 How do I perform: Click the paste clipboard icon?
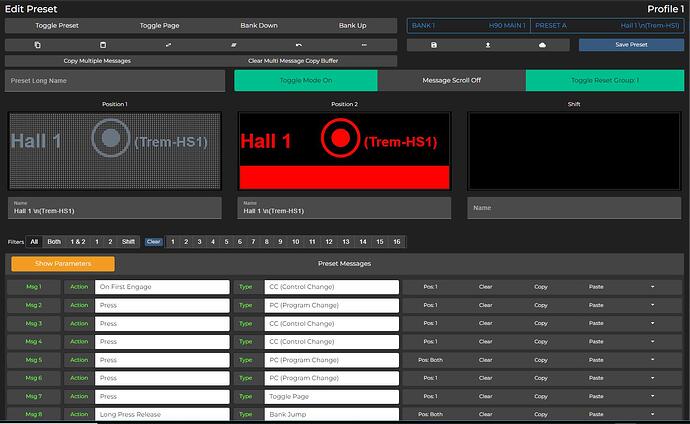(102, 45)
